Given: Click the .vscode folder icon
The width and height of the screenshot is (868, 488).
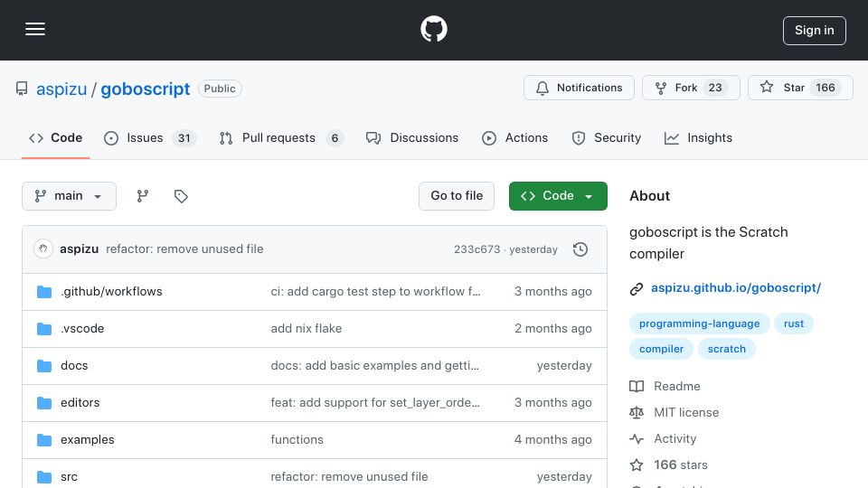Looking at the screenshot, I should 44,329.
